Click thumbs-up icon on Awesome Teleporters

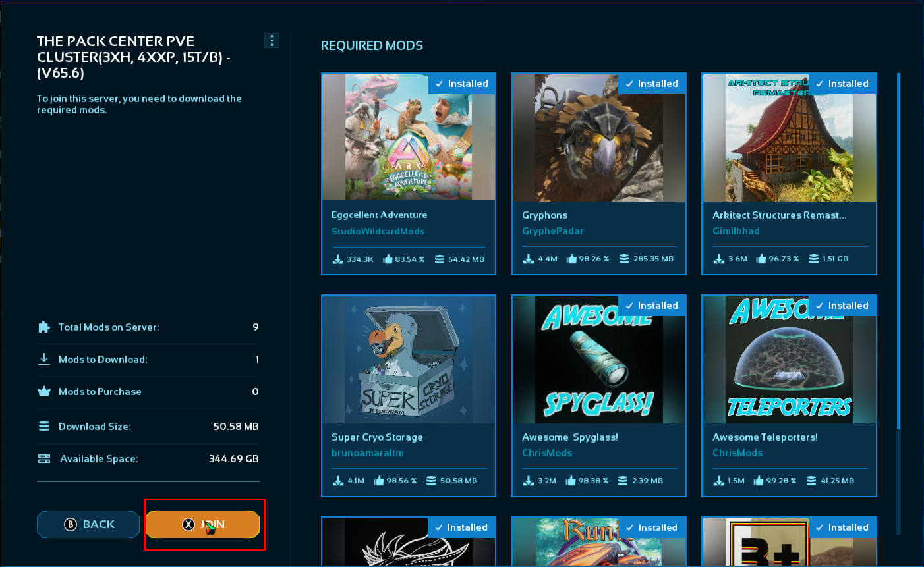coord(759,481)
